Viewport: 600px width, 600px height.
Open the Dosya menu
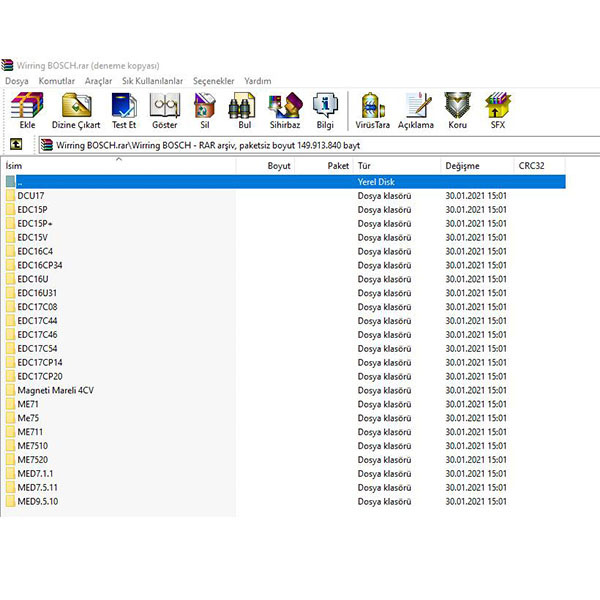(17, 81)
